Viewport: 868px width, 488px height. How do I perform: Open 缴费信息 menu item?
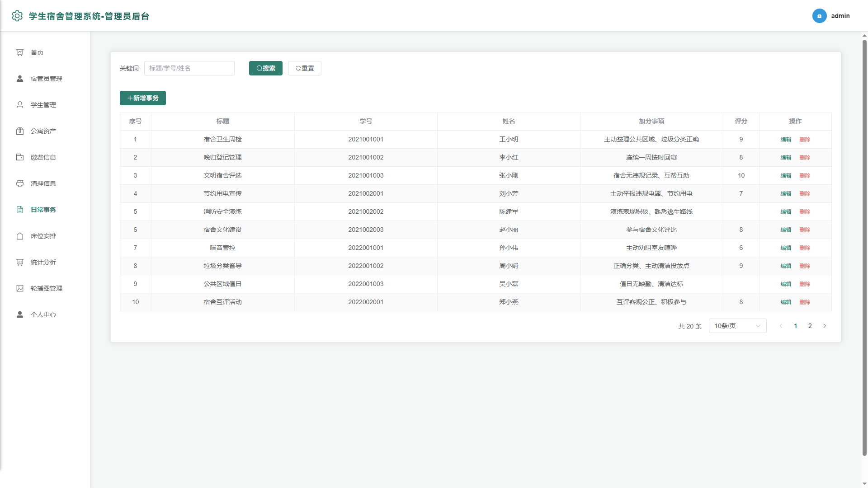tap(45, 157)
